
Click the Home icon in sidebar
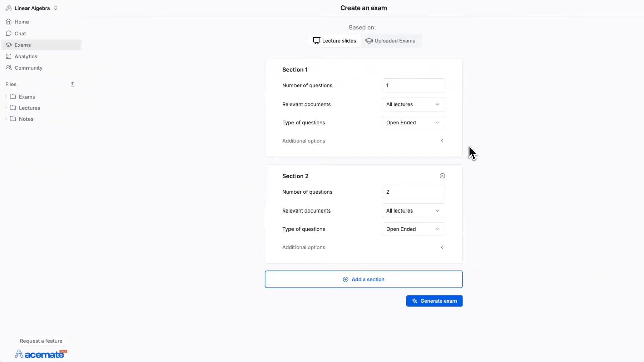tap(9, 22)
